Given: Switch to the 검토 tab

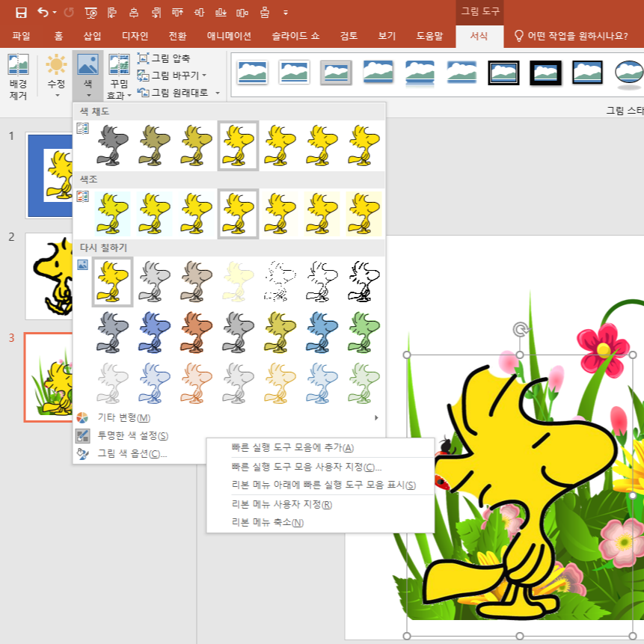Looking at the screenshot, I should 349,36.
